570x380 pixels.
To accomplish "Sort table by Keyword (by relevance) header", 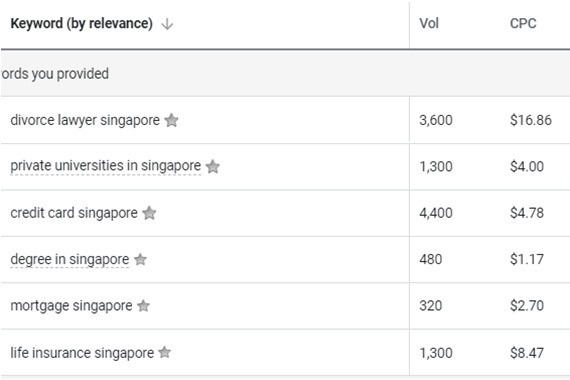I will coord(81,24).
